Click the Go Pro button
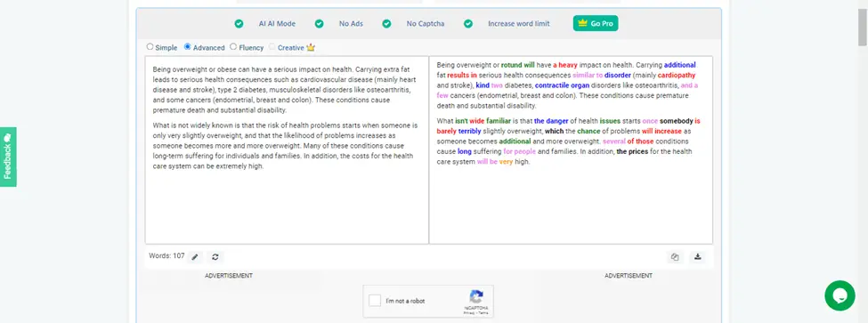Screen dimensions: 868x323 tap(596, 23)
